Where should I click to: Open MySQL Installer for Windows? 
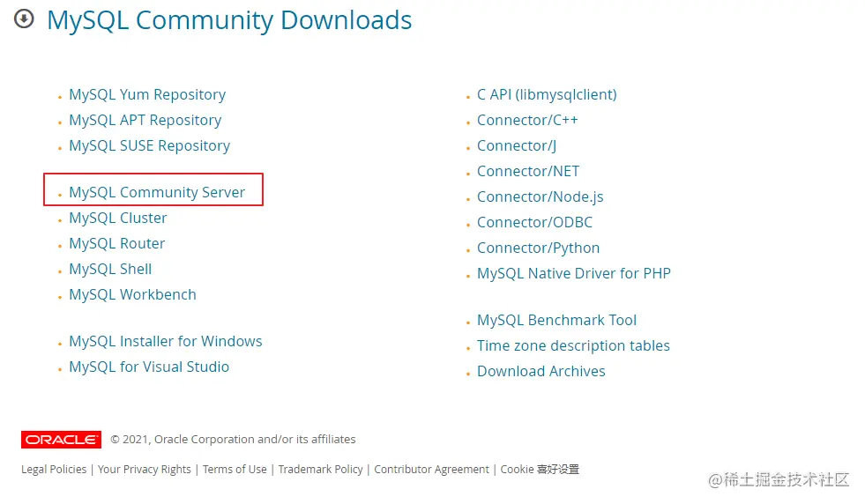pyautogui.click(x=166, y=341)
